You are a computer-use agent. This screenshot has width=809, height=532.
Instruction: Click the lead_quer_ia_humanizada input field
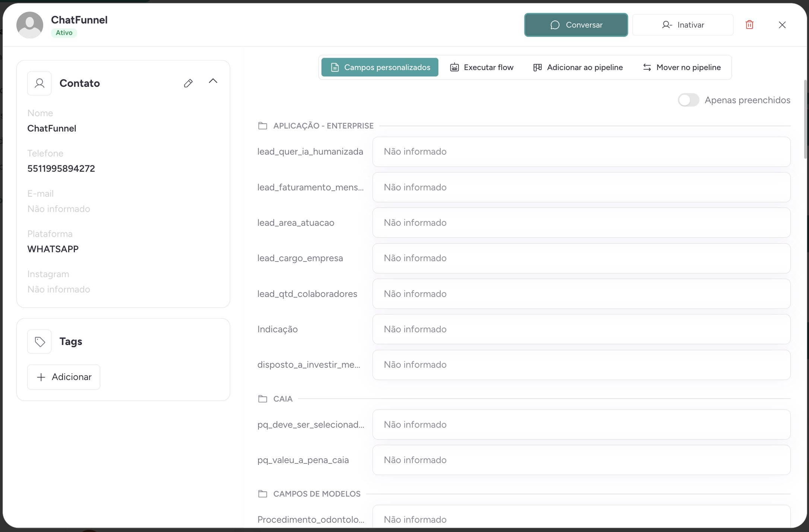click(x=581, y=152)
